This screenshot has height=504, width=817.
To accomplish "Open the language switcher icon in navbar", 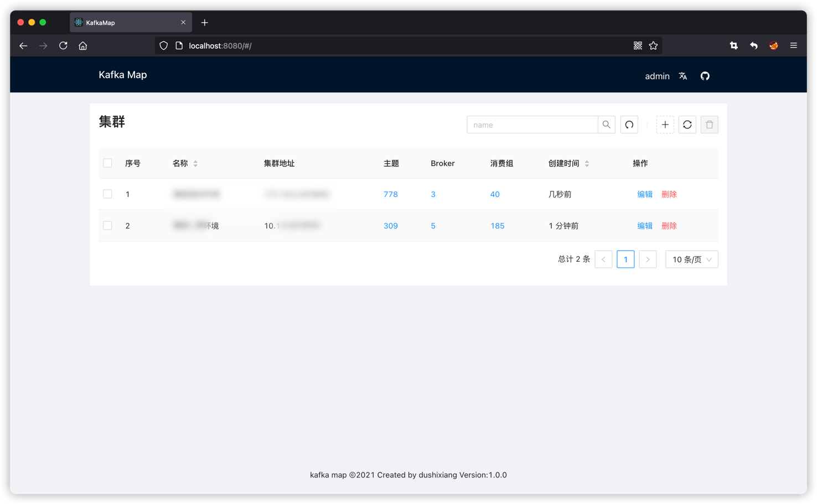I will [682, 76].
